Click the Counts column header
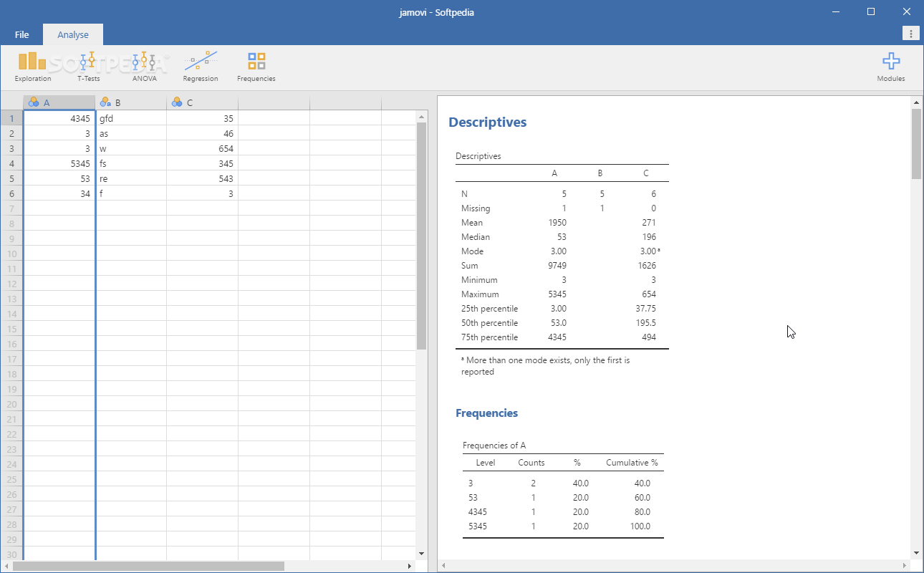Viewport: 924px width, 573px height. pos(531,463)
